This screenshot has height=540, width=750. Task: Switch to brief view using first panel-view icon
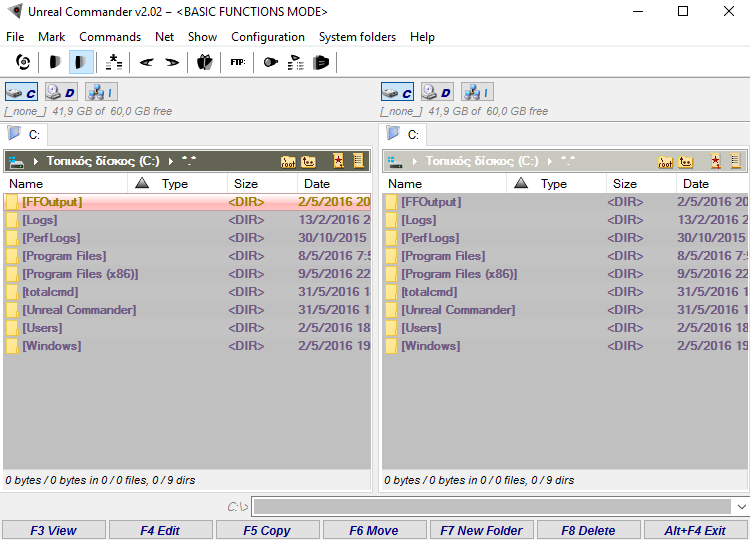pyautogui.click(x=55, y=62)
